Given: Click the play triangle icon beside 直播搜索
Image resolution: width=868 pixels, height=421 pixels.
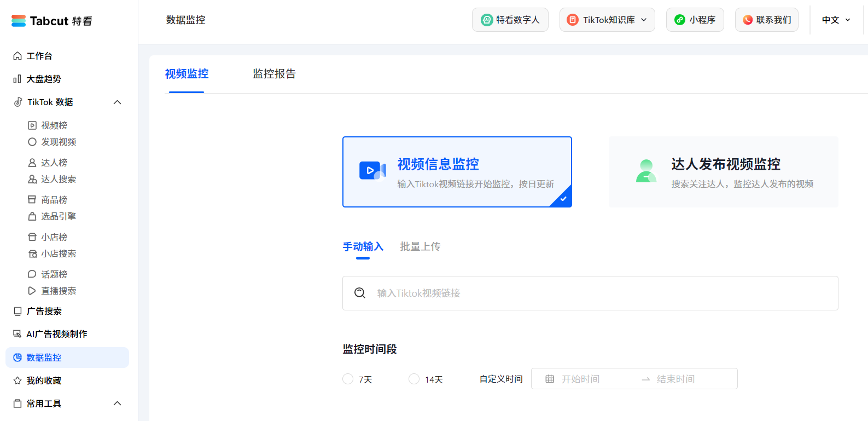Looking at the screenshot, I should pos(32,291).
